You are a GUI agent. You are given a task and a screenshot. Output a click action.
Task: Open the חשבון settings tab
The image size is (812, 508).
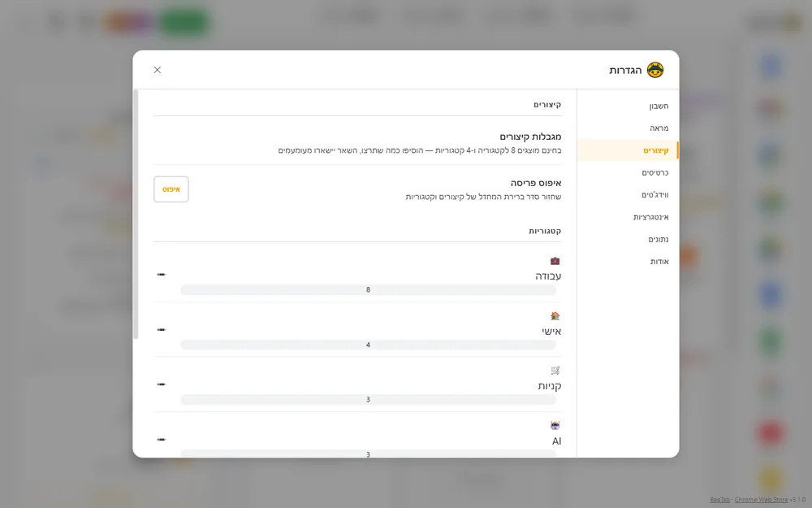pyautogui.click(x=628, y=106)
